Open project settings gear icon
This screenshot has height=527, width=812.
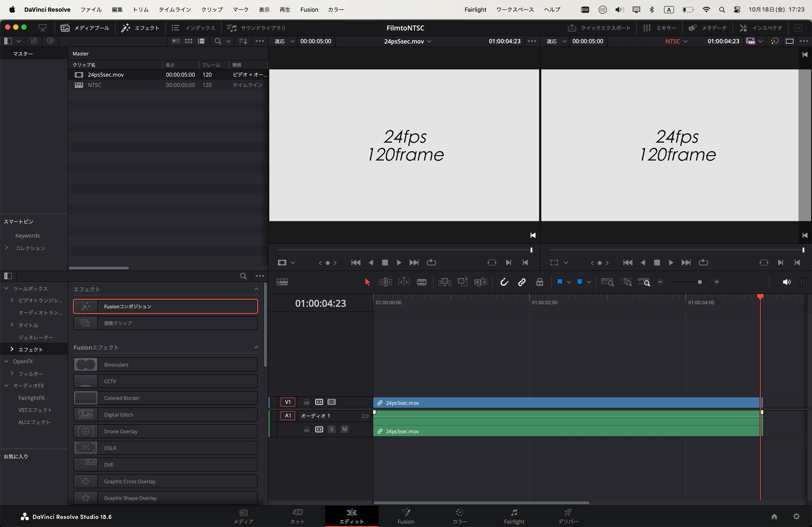point(796,516)
